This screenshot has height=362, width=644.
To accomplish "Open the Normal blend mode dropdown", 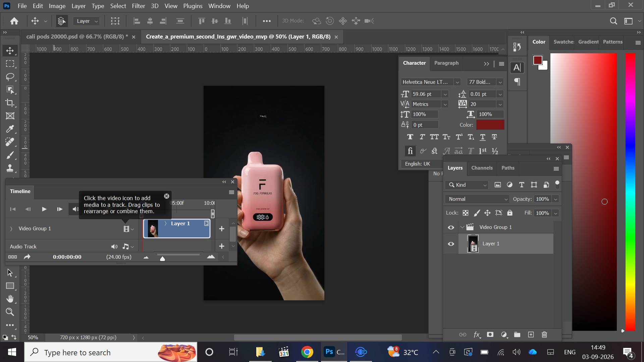I will 477,199.
